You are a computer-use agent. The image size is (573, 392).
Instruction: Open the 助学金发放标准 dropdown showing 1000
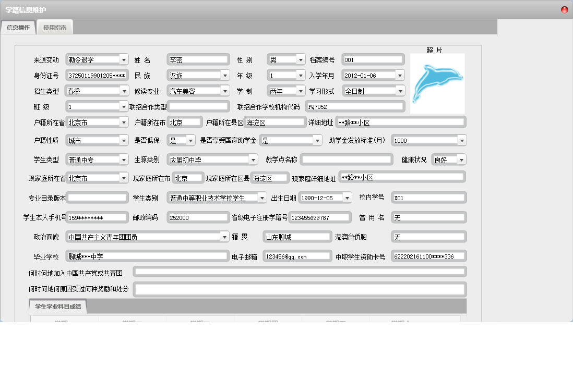click(x=461, y=140)
